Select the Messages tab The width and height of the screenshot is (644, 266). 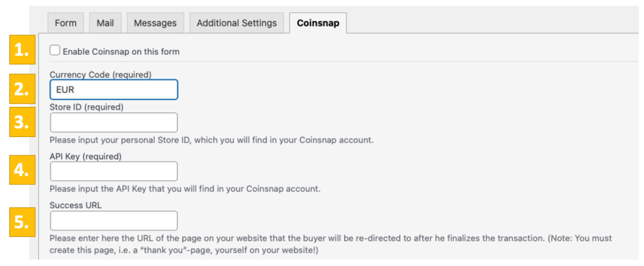pyautogui.click(x=155, y=23)
